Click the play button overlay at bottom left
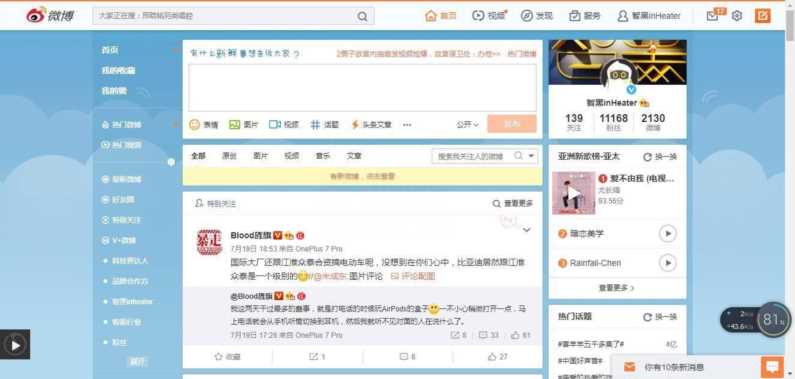The width and height of the screenshot is (795, 379). tap(15, 345)
